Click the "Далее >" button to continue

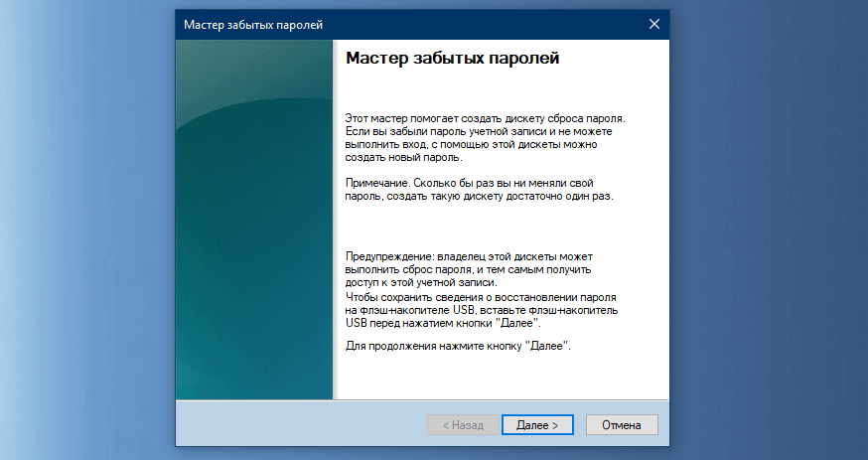click(537, 425)
